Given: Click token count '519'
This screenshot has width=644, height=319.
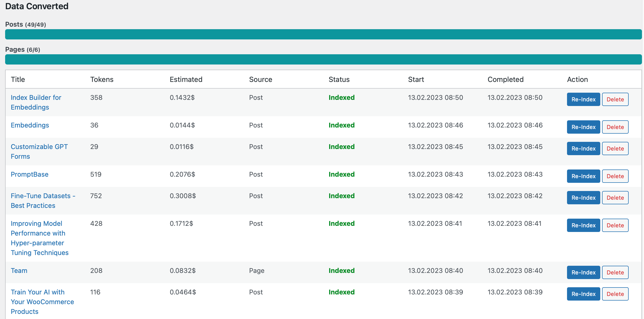Looking at the screenshot, I should click(96, 174).
